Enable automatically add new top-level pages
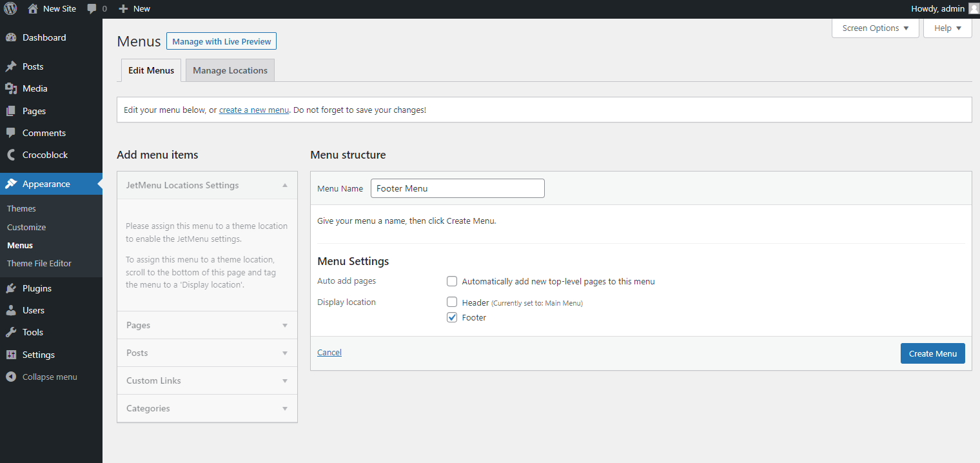Screen dimensions: 980x463 (452, 281)
